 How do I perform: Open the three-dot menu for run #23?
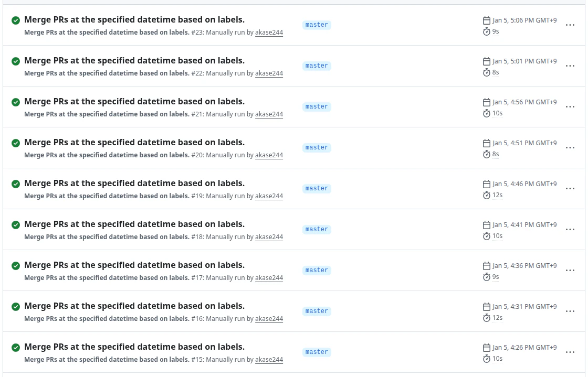[570, 25]
